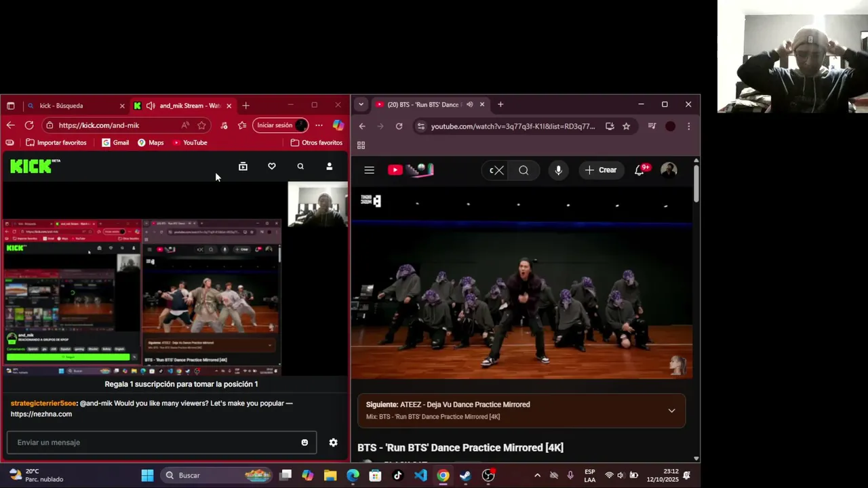The height and width of the screenshot is (488, 868).
Task: Focus 'Enviar un mensaje' chat input
Action: click(161, 443)
